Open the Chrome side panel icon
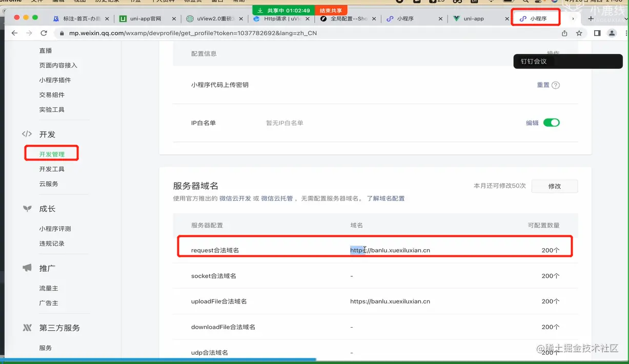The image size is (629, 364). click(597, 33)
